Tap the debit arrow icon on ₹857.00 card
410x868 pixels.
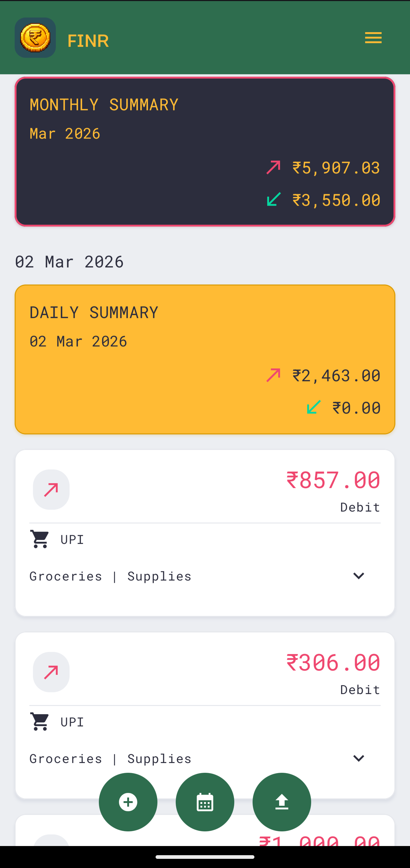click(x=51, y=490)
